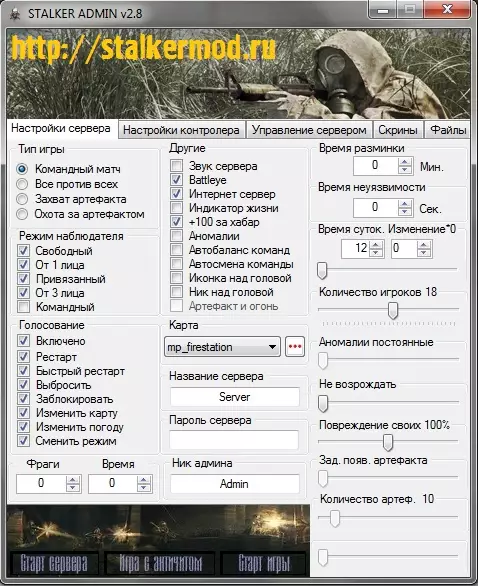Click time of day slider handle
This screenshot has height=586, width=478.
tap(322, 270)
